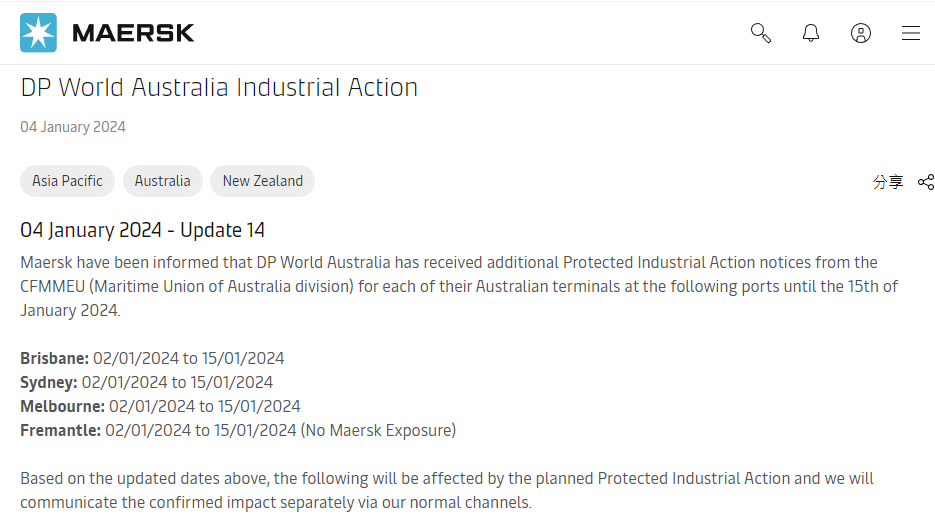Click the DP World Australia Industrial Action title
This screenshot has height=525, width=935.
[219, 87]
